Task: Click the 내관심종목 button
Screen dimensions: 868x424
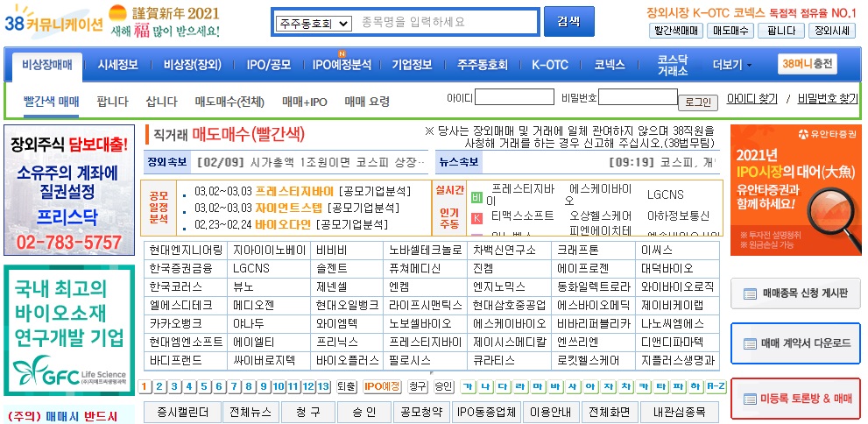Action: tap(679, 412)
